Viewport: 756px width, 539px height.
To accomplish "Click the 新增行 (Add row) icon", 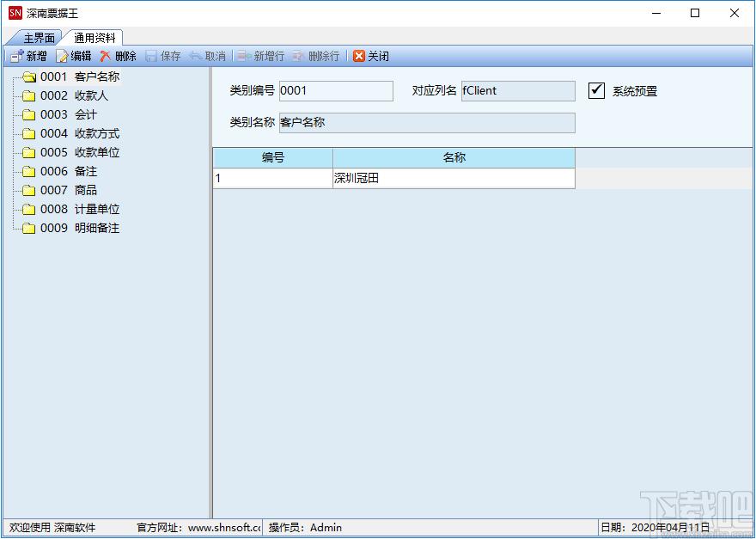I will (x=245, y=56).
